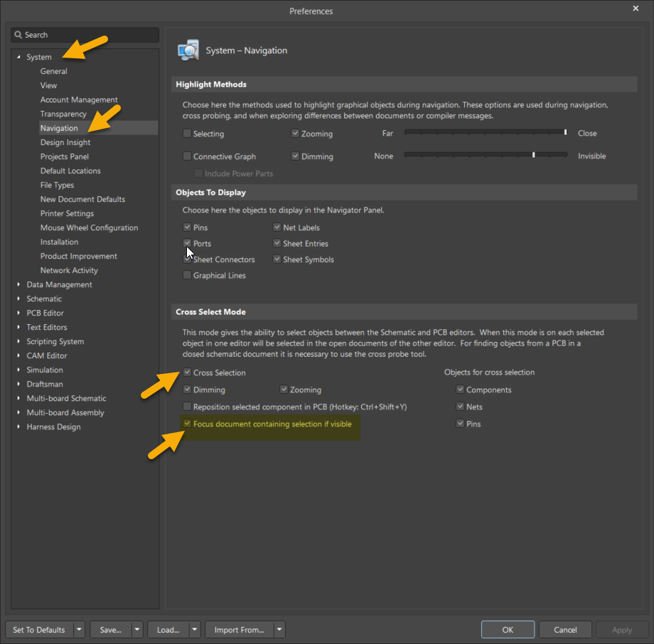This screenshot has height=644, width=654.
Task: Open Mouse Wheel Configuration page
Action: tap(89, 227)
